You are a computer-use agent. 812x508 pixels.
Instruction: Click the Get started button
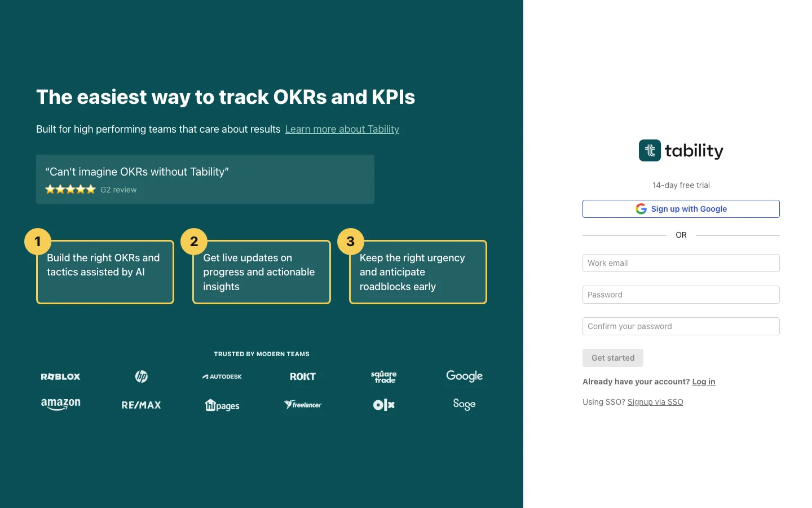[613, 358]
